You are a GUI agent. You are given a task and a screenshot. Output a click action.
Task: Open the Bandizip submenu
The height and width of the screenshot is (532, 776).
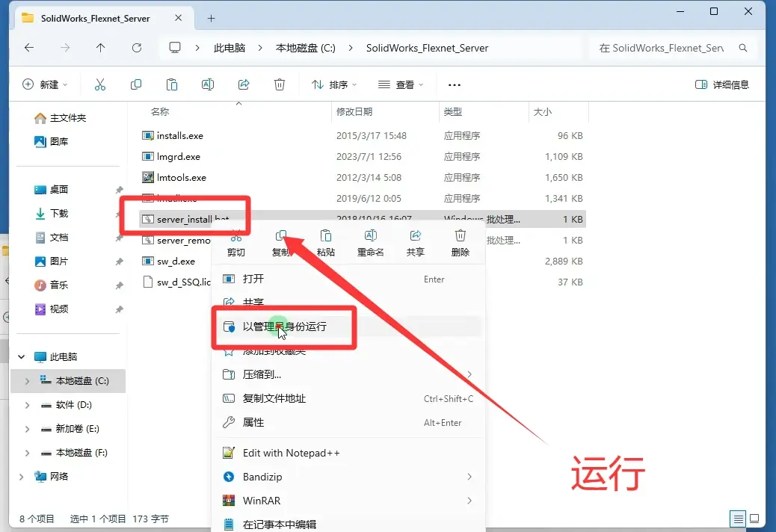pyautogui.click(x=348, y=477)
